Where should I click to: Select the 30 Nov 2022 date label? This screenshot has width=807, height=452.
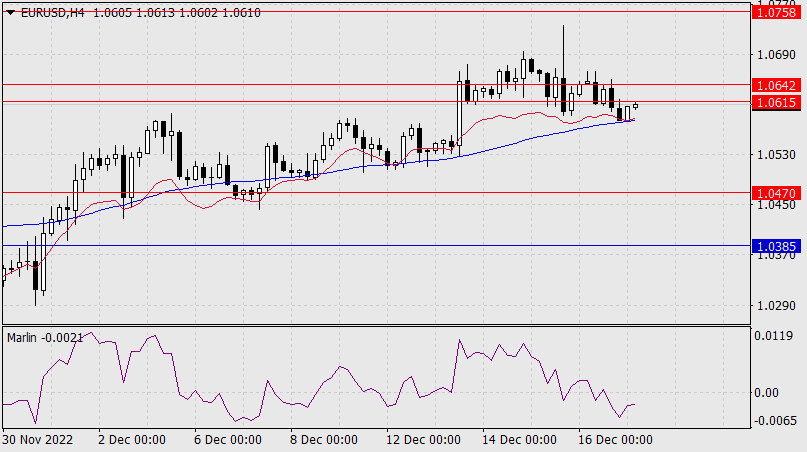pyautogui.click(x=38, y=440)
